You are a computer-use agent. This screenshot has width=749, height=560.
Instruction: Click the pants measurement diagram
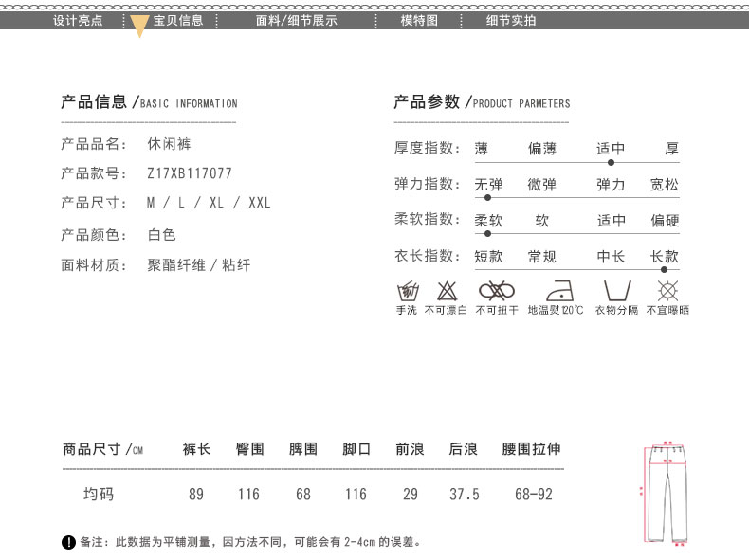(665, 493)
